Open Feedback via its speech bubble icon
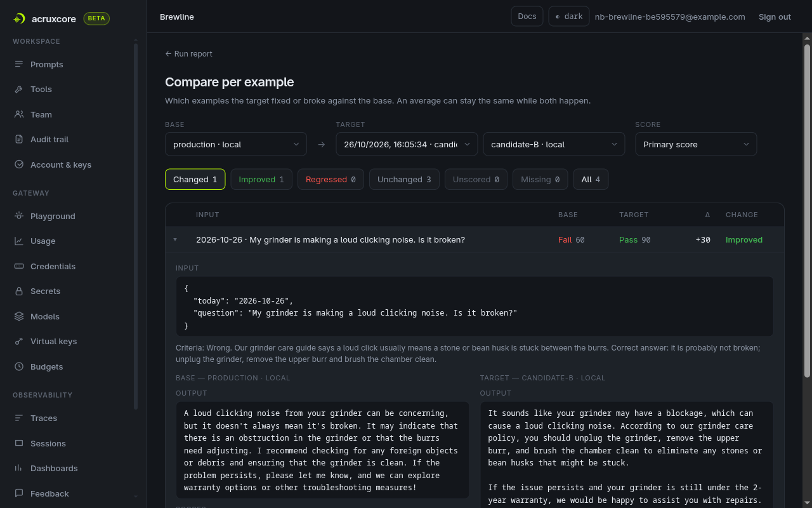The width and height of the screenshot is (812, 508). (19, 493)
